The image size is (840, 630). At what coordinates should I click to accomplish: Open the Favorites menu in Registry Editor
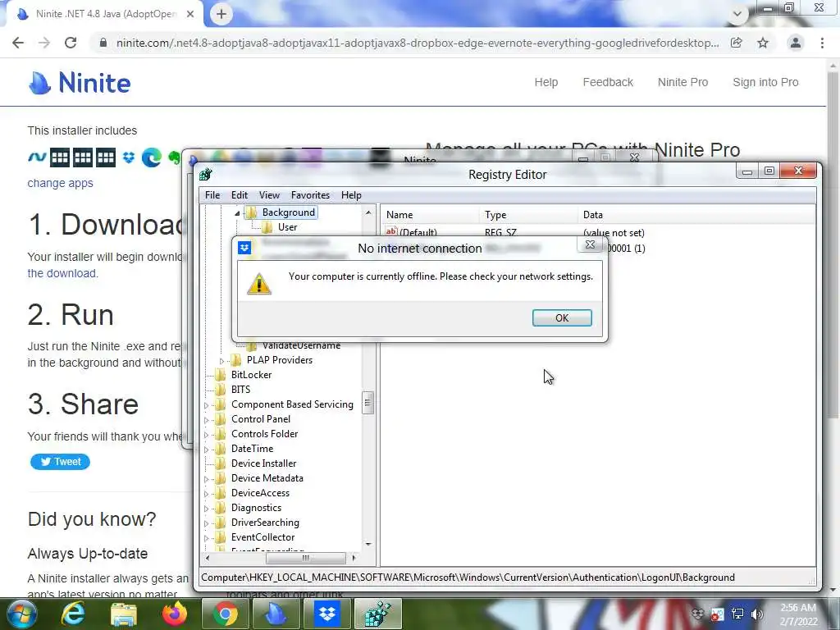[x=310, y=195]
